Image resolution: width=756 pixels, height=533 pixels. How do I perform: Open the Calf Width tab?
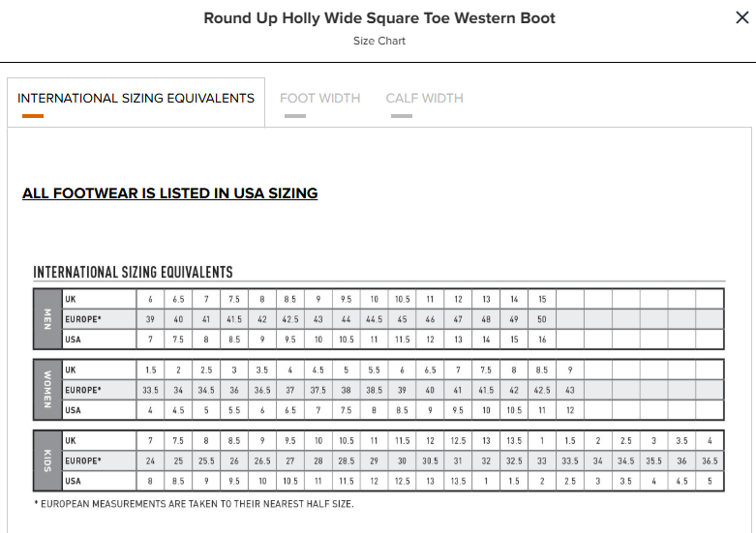point(424,99)
